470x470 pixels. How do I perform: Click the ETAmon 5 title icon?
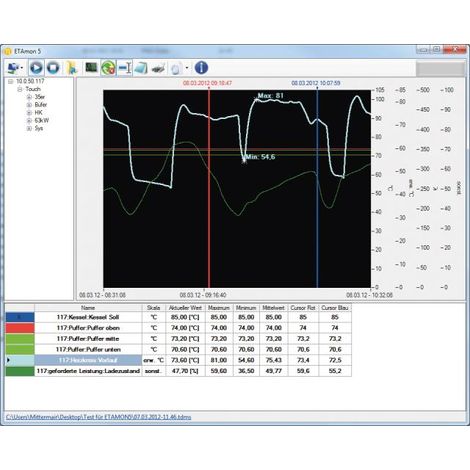(8, 51)
